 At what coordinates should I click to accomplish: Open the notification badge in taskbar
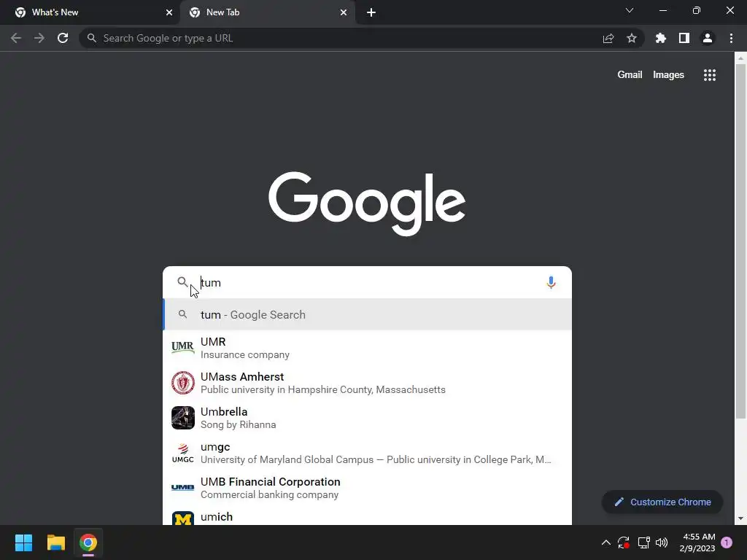click(727, 542)
